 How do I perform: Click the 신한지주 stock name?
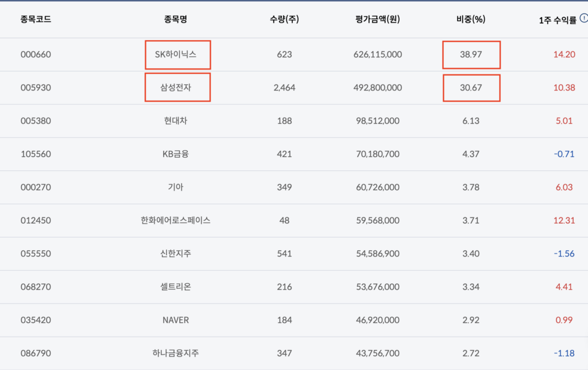pos(176,254)
